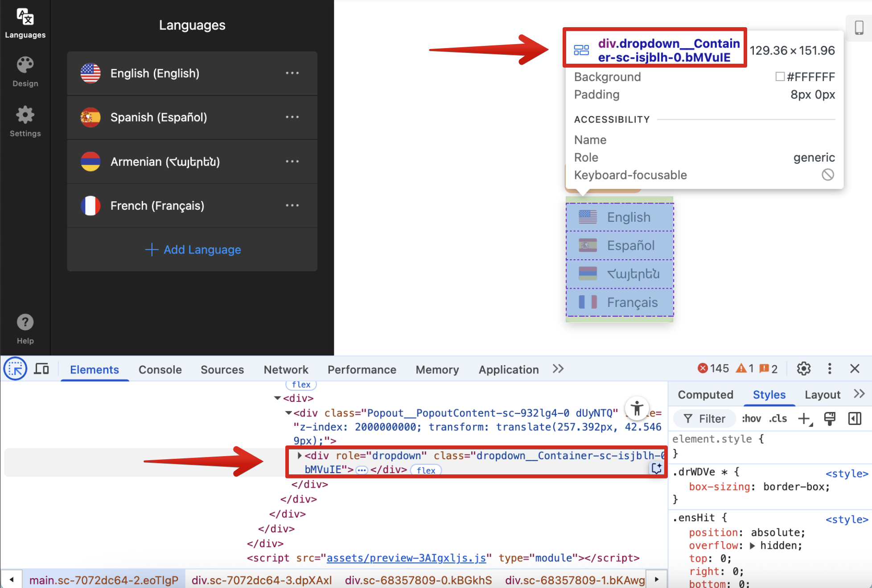Click the Add Language button
This screenshot has height=588, width=872.
[193, 249]
